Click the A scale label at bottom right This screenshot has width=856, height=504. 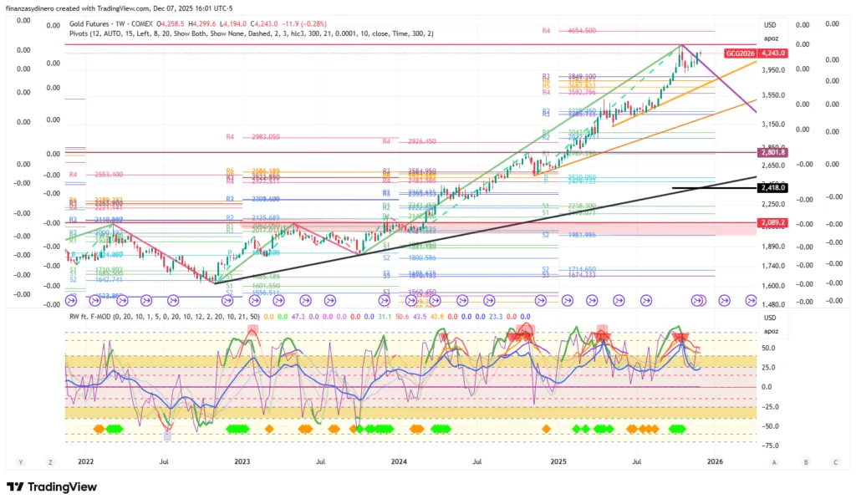[x=775, y=461]
